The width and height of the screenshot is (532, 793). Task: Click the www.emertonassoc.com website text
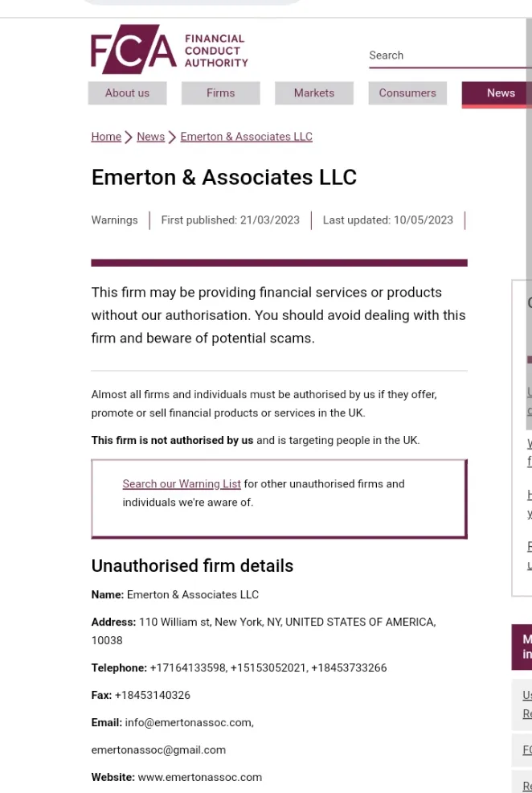[200, 778]
